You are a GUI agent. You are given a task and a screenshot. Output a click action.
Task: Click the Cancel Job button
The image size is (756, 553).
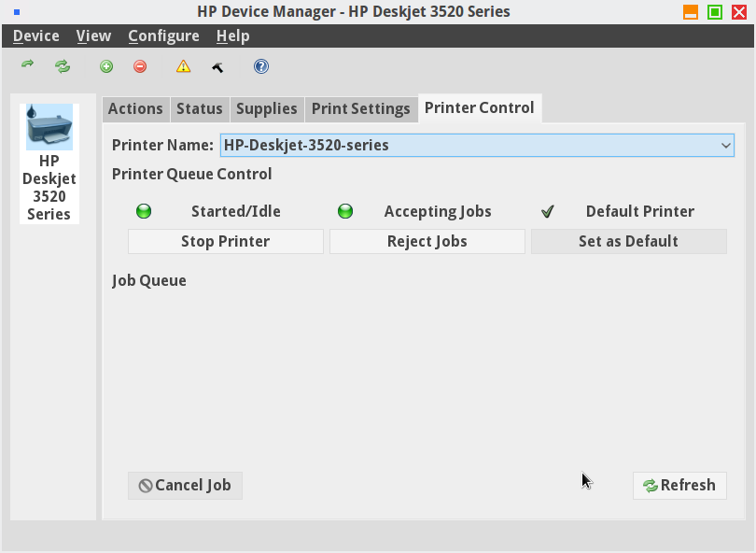(x=185, y=485)
